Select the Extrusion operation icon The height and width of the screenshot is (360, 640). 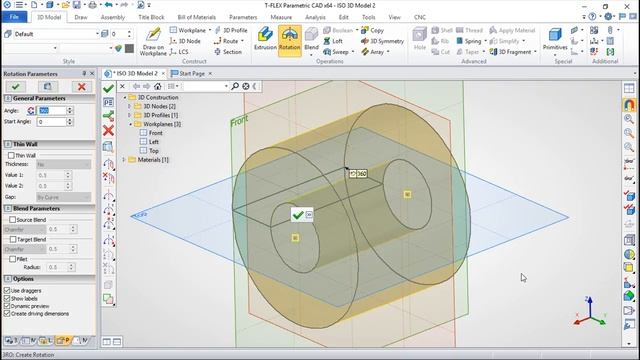(265, 39)
